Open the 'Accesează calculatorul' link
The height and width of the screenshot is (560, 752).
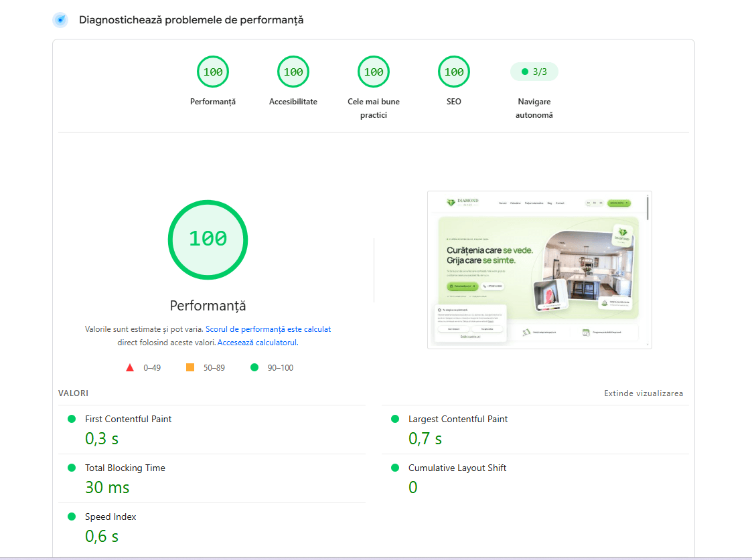click(x=258, y=343)
